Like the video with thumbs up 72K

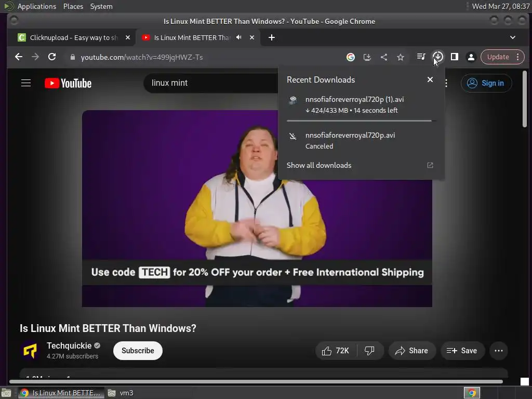336,351
